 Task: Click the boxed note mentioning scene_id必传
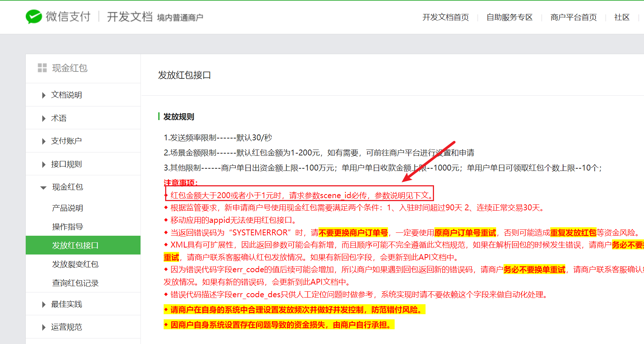pyautogui.click(x=300, y=193)
